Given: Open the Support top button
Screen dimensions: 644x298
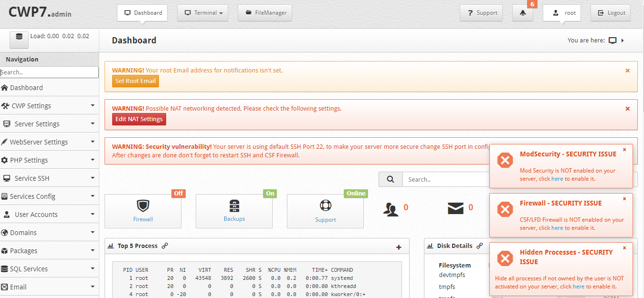Looking at the screenshot, I should click(481, 13).
